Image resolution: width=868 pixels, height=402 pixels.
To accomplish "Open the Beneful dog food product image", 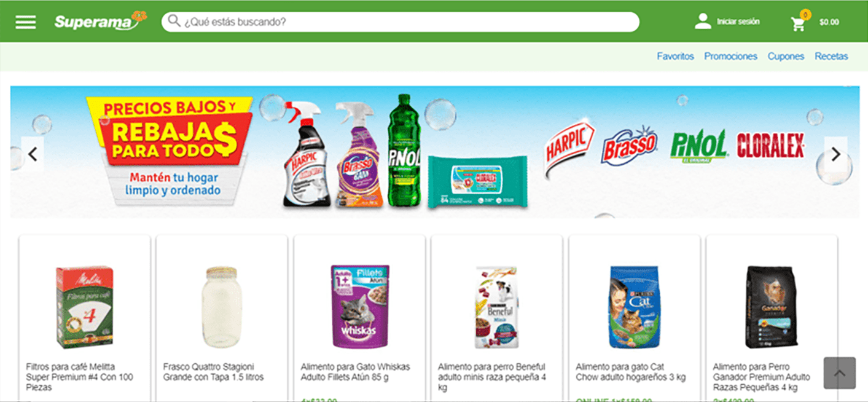I will coord(496,307).
